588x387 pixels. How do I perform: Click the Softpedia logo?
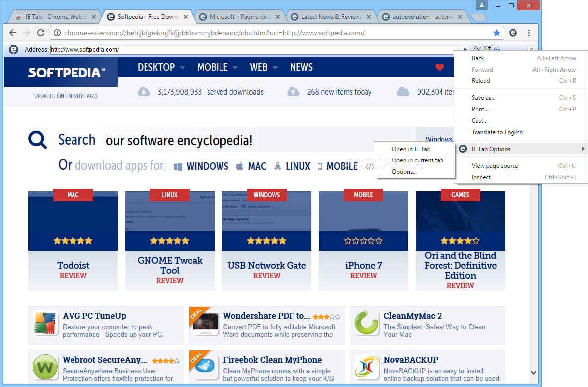[x=67, y=72]
